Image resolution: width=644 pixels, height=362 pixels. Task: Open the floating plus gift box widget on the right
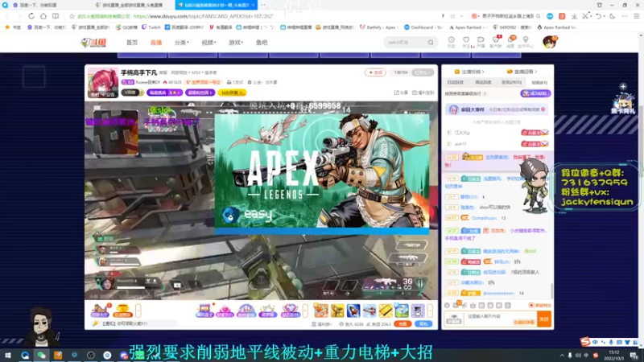click(x=623, y=98)
